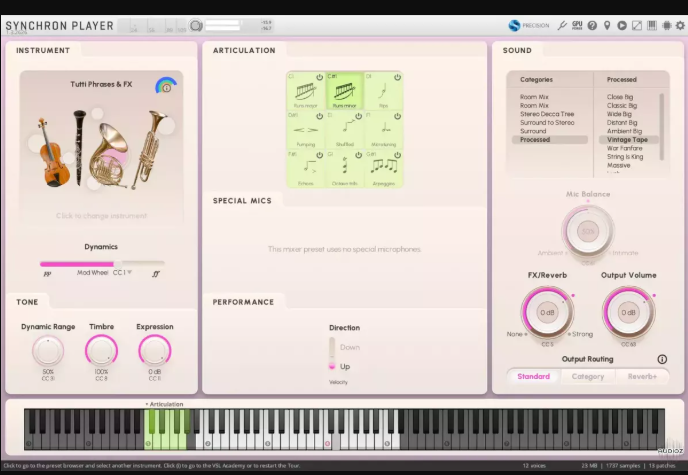The height and width of the screenshot is (475, 688).
Task: Choose the Distant Big preset
Action: (622, 122)
